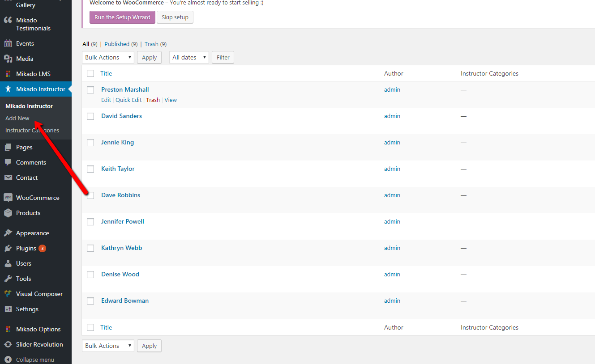Click the Pages icon in sidebar
Screen dimensions: 595x364
(x=8, y=147)
